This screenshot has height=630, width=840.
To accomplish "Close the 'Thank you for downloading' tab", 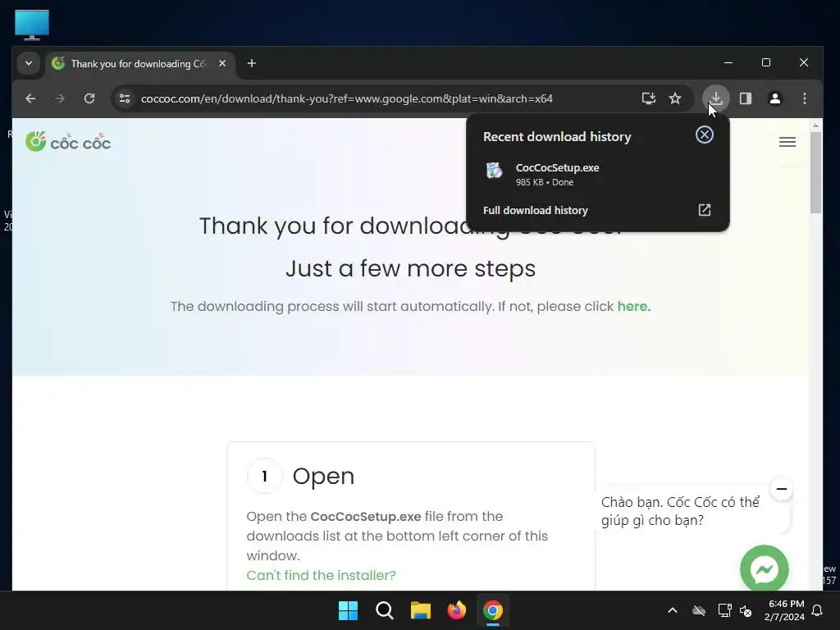I will [x=221, y=63].
